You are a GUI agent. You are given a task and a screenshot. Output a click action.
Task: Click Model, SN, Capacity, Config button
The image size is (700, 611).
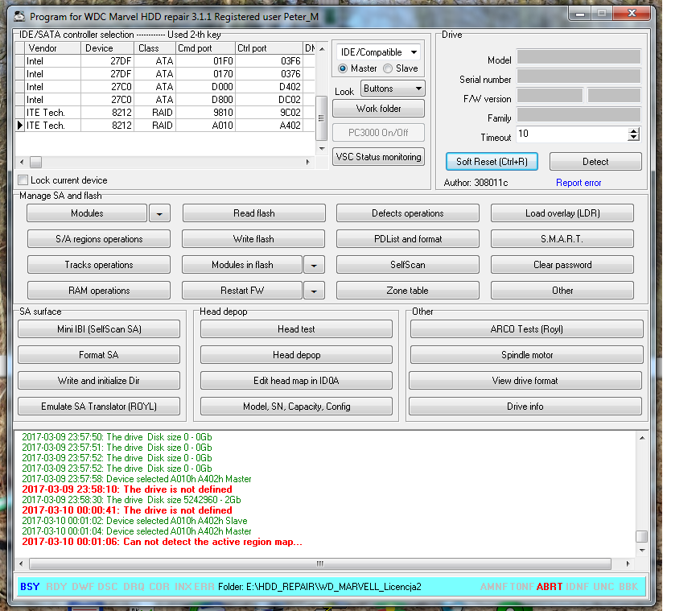(296, 407)
